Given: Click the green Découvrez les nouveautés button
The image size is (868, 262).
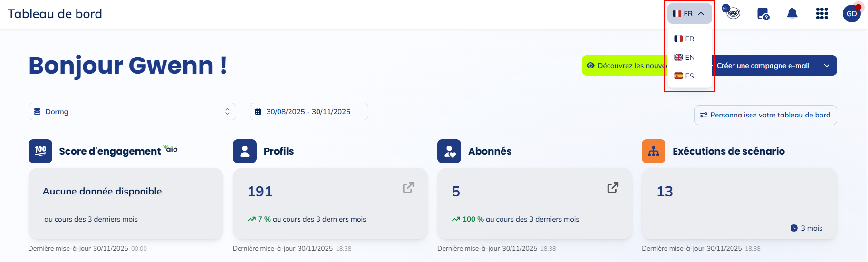Looking at the screenshot, I should (624, 66).
